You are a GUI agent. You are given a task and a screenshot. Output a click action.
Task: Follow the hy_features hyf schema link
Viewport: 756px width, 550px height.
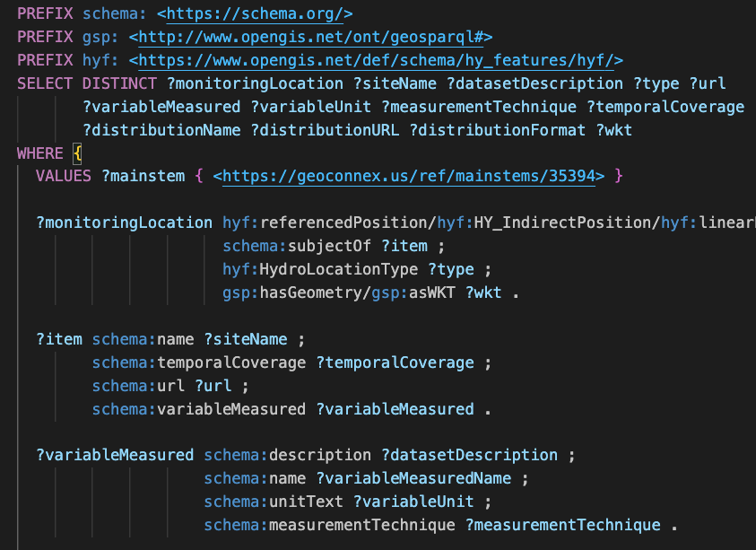(x=376, y=60)
